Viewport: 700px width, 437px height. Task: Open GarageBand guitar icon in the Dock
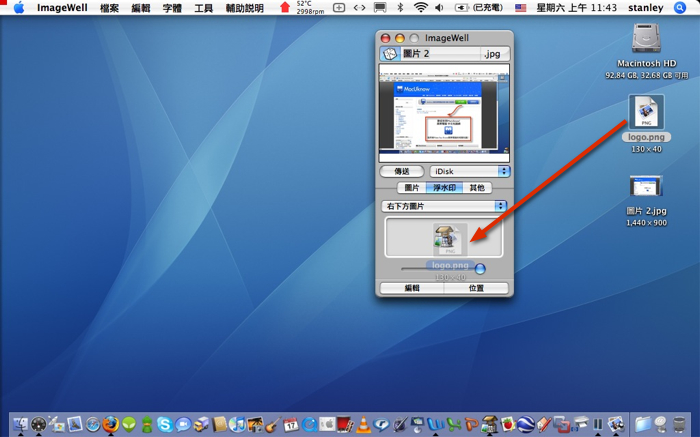click(273, 424)
